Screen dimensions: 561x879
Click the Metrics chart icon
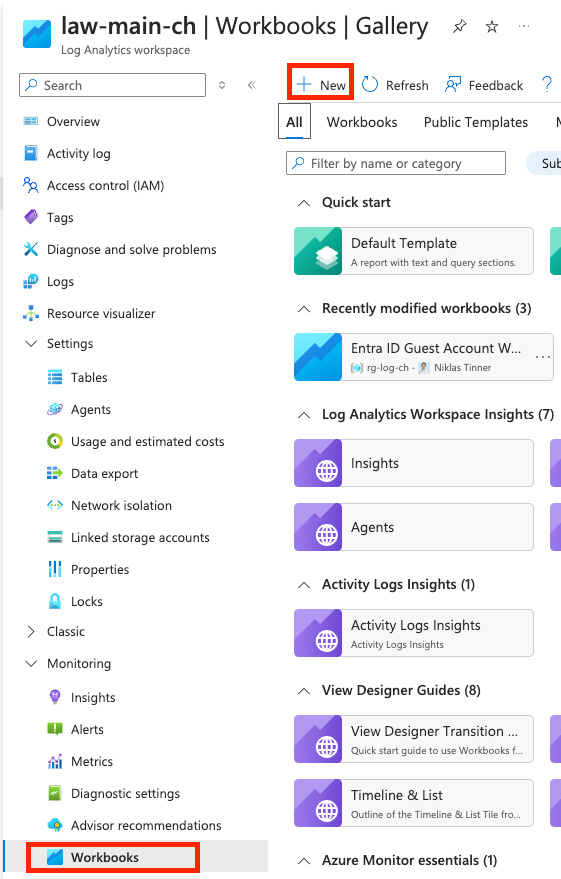[x=55, y=761]
